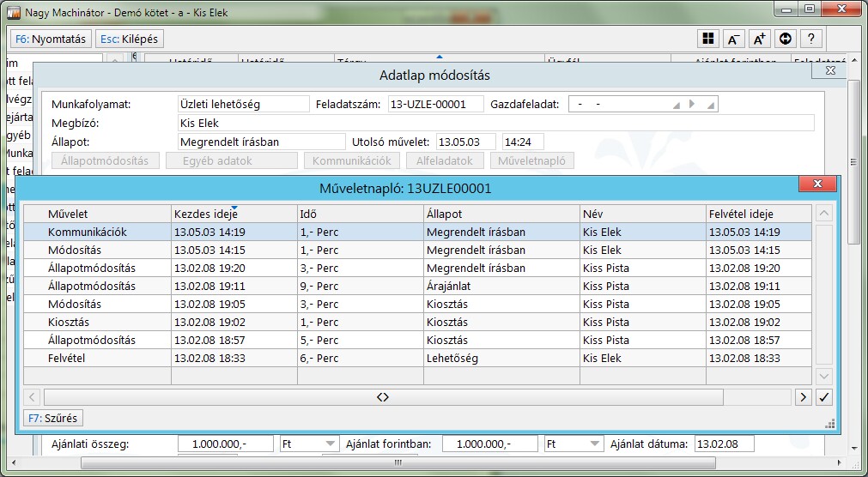
Task: Click the round support icon in toolbar
Action: (x=785, y=39)
